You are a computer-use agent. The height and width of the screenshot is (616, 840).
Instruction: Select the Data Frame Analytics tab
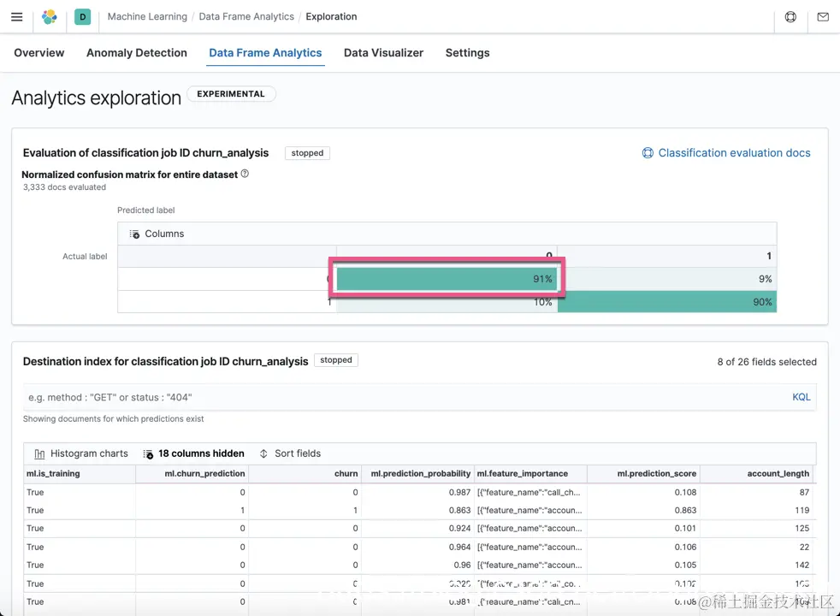point(265,52)
